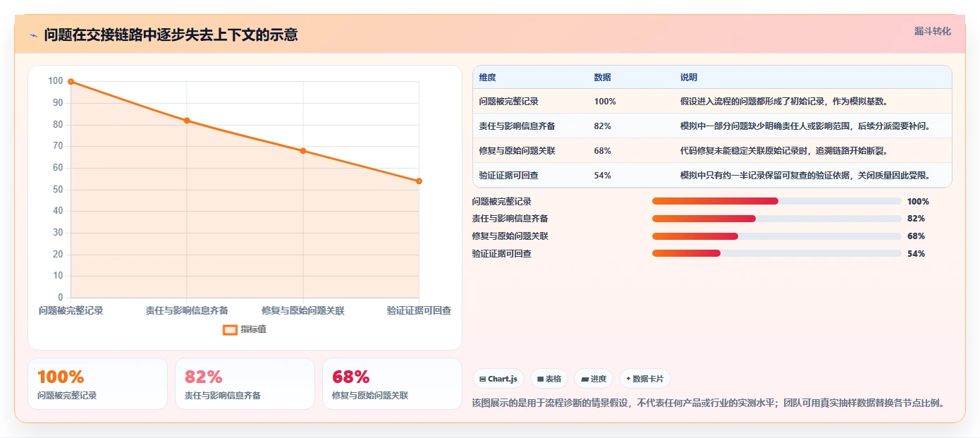Click the 54% value in the table
Image resolution: width=980 pixels, height=438 pixels.
pos(603,176)
